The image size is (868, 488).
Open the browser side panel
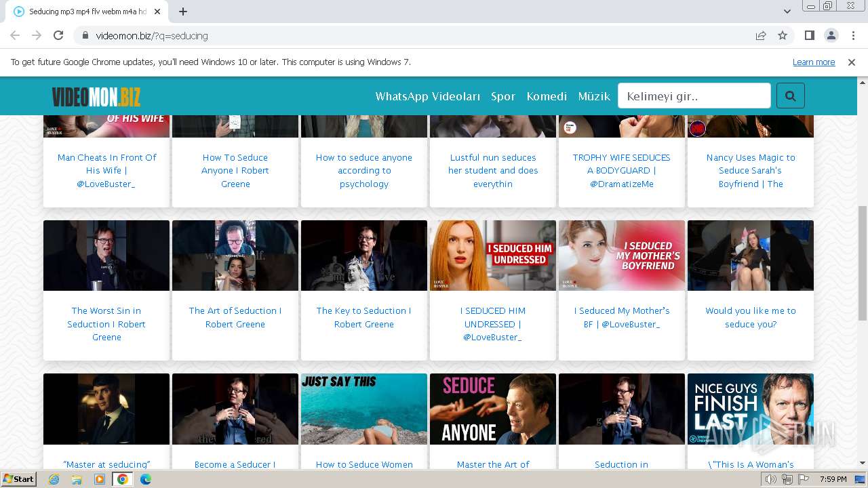809,35
